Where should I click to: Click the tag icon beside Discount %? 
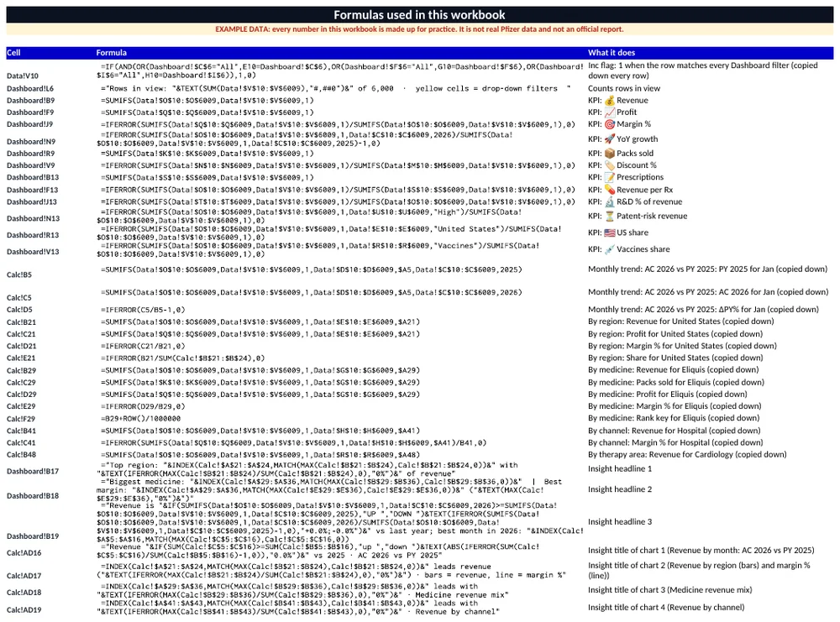coord(610,165)
